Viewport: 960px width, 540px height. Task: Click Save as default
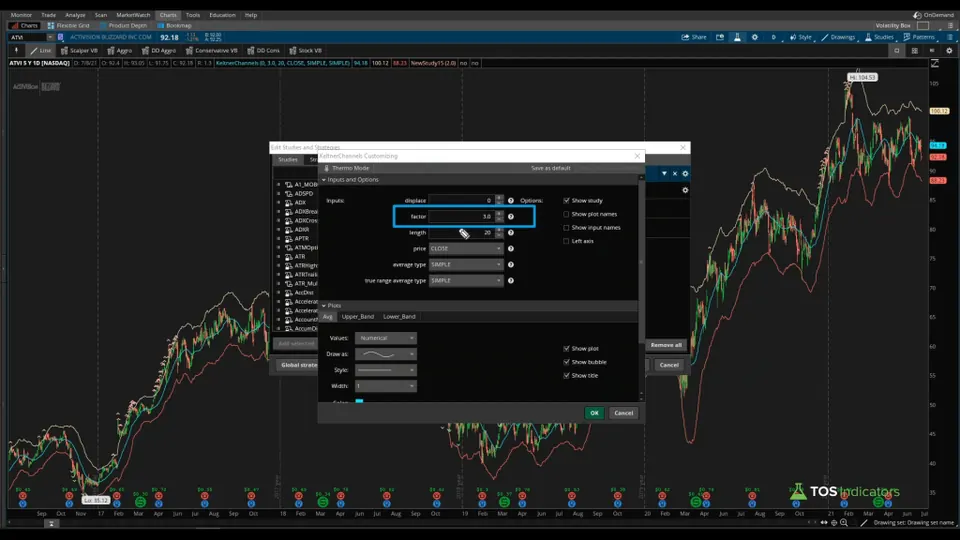[x=550, y=168]
